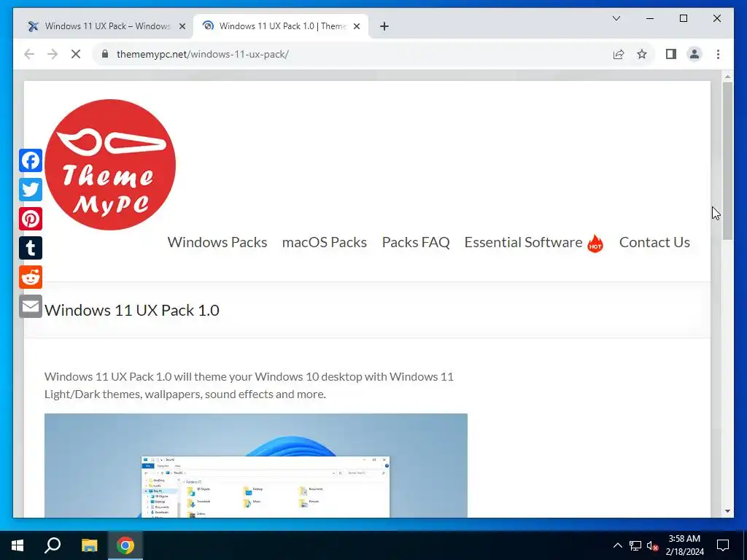Click the scrollbar down arrow
This screenshot has width=747, height=560.
727,511
